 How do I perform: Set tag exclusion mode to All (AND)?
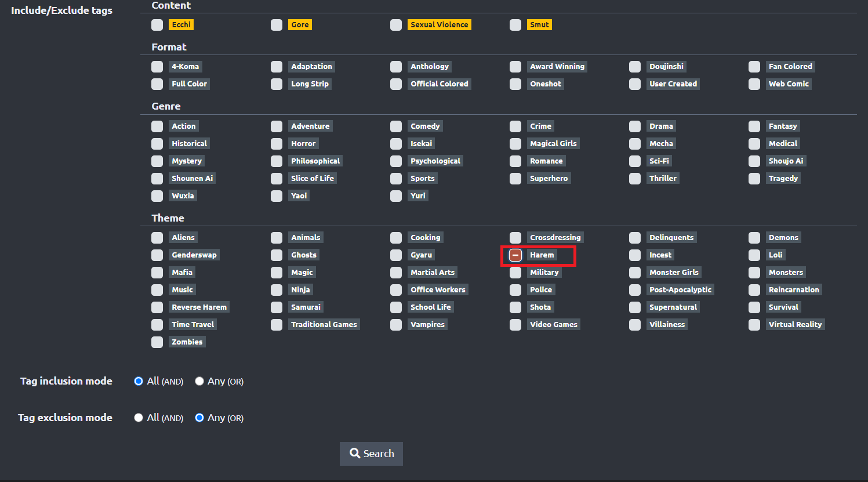(139, 418)
